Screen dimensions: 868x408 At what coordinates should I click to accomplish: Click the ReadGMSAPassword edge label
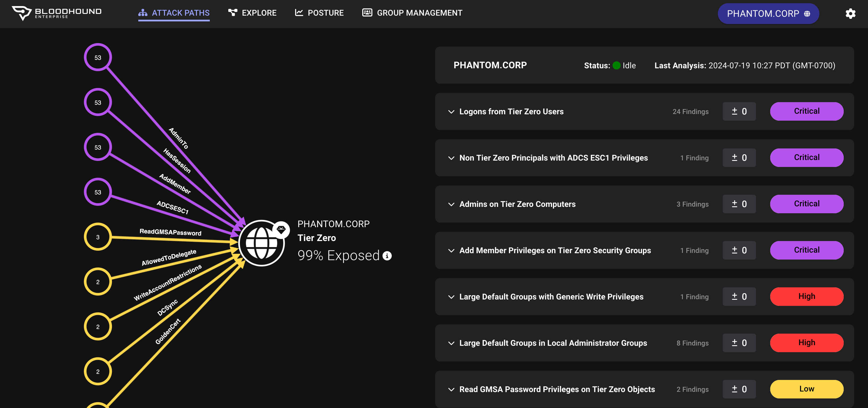click(x=170, y=232)
